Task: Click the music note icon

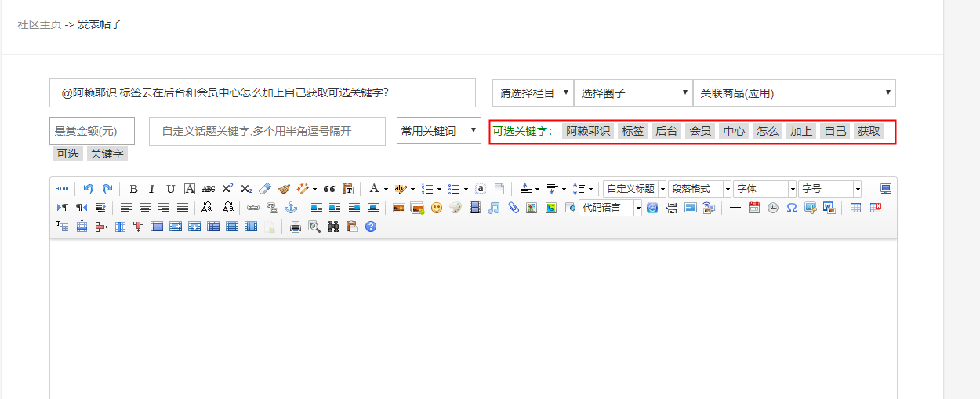Action: click(493, 208)
